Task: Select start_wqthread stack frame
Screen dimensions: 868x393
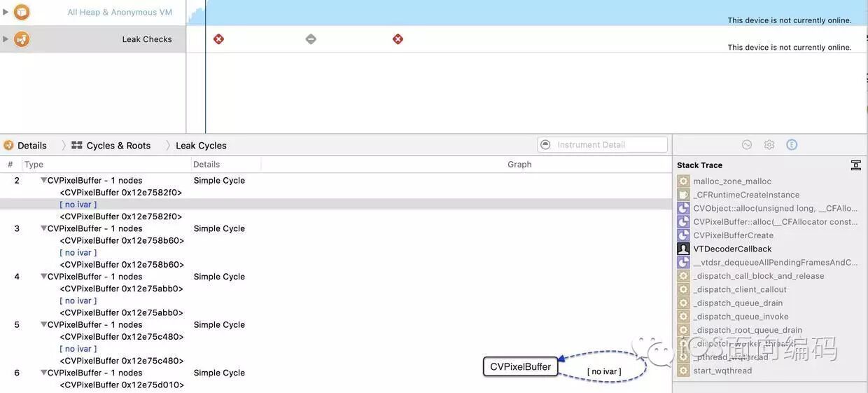Action: [722, 371]
